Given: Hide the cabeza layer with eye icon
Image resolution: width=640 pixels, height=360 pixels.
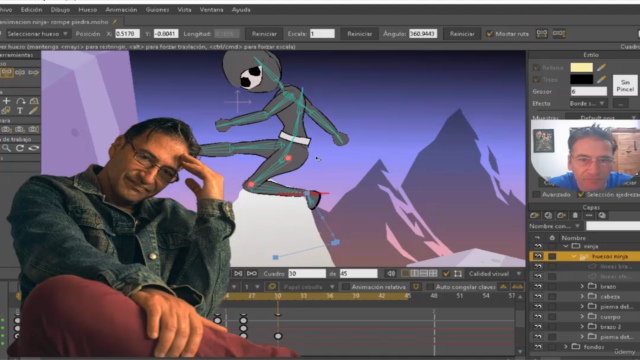Looking at the screenshot, I should coord(538,297).
